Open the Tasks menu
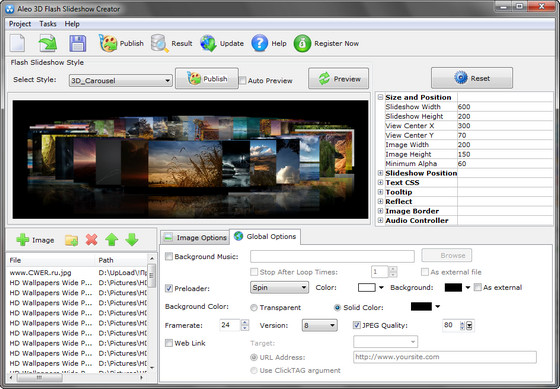560x389 pixels. point(48,24)
